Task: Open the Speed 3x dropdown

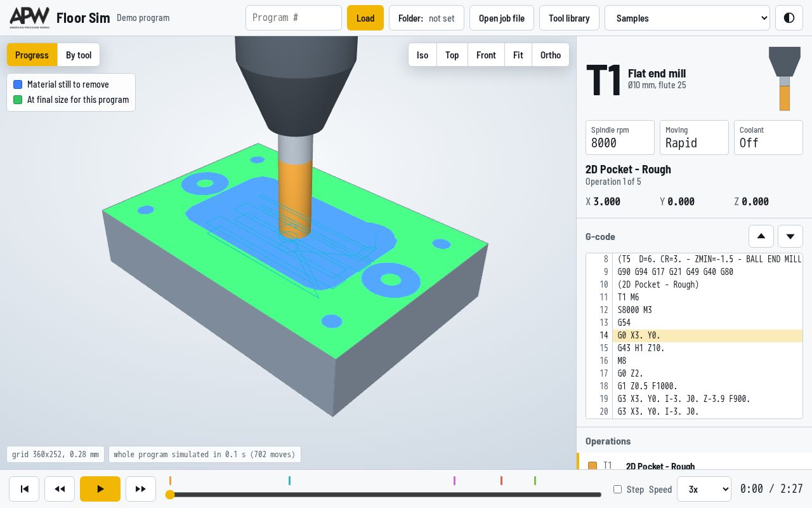Action: pyautogui.click(x=704, y=489)
